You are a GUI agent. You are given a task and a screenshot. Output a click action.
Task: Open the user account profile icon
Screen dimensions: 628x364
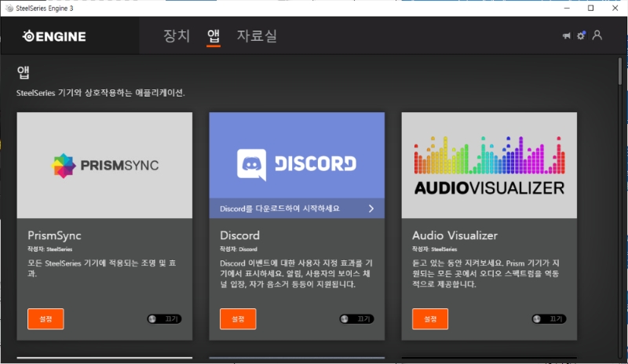point(597,35)
